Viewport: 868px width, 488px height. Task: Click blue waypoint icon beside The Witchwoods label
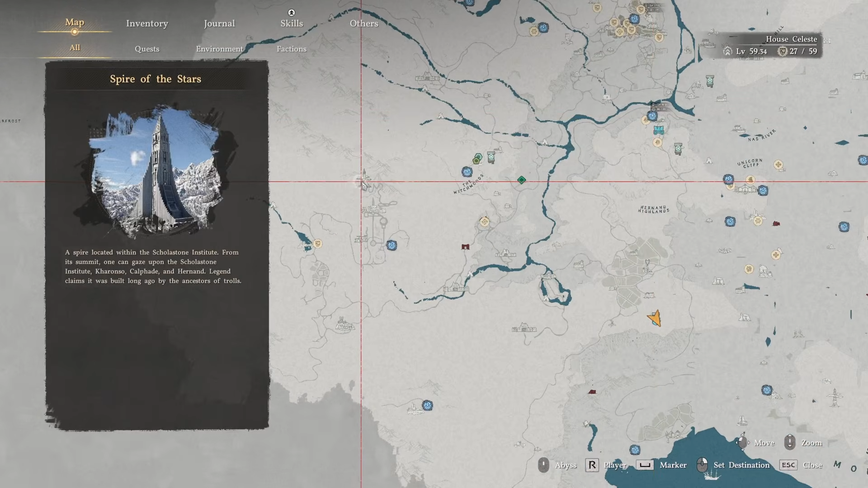[x=467, y=172]
